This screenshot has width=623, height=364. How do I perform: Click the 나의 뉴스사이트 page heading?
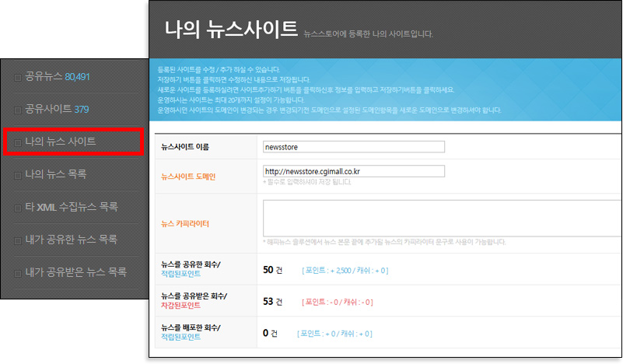[231, 30]
